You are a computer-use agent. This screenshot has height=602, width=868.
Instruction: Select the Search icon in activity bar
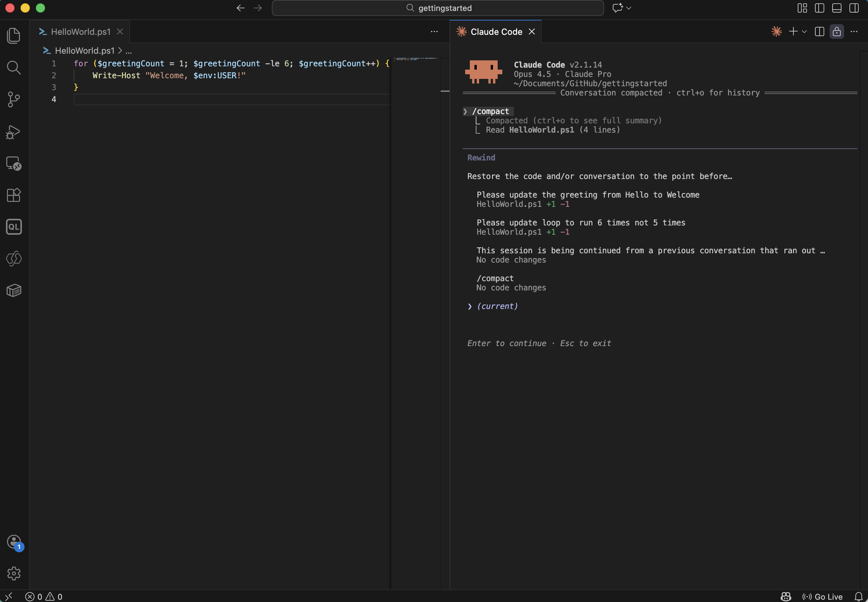click(x=14, y=68)
